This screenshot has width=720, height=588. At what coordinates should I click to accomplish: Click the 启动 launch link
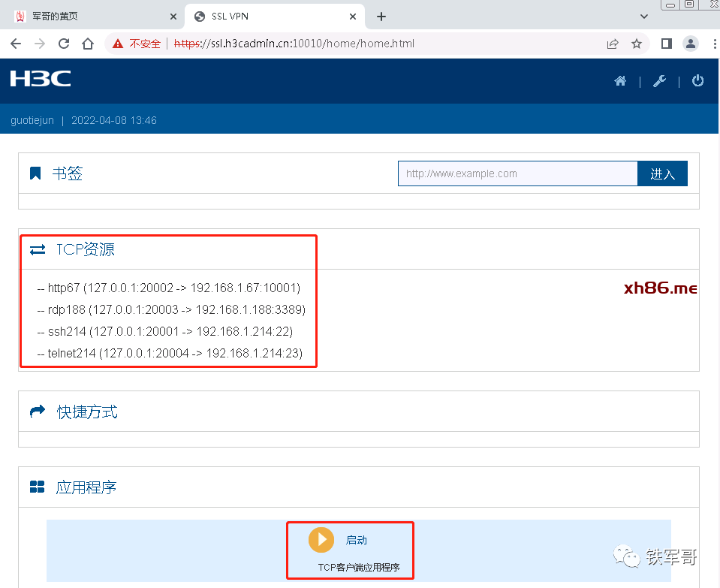pyautogui.click(x=356, y=540)
